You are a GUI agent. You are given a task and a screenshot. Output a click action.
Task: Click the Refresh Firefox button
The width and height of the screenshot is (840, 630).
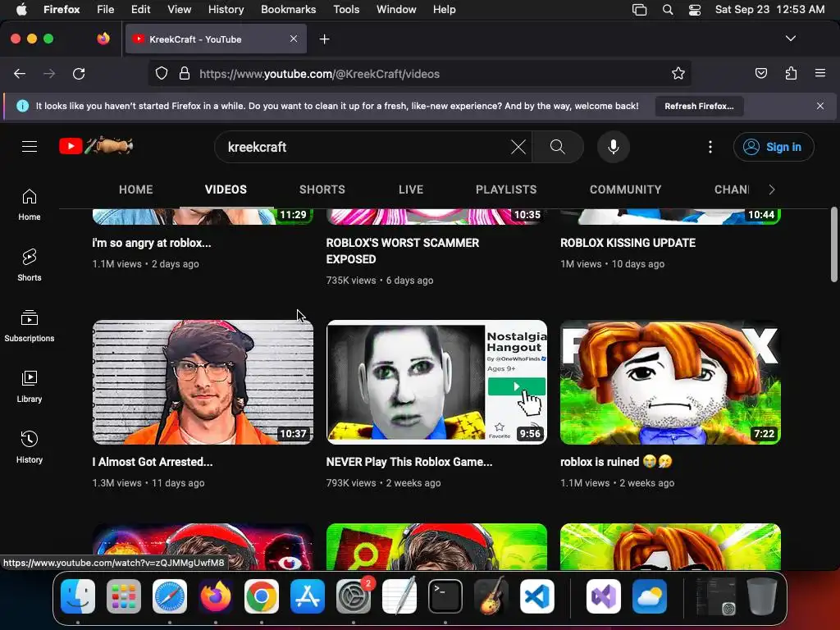tap(699, 106)
